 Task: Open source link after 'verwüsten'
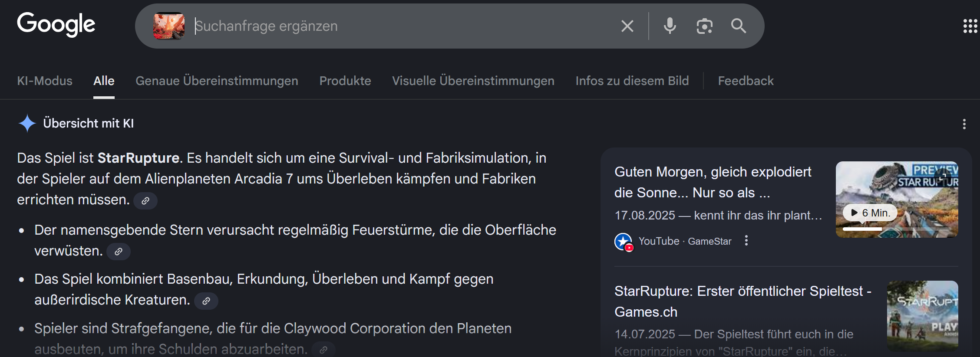tap(119, 251)
